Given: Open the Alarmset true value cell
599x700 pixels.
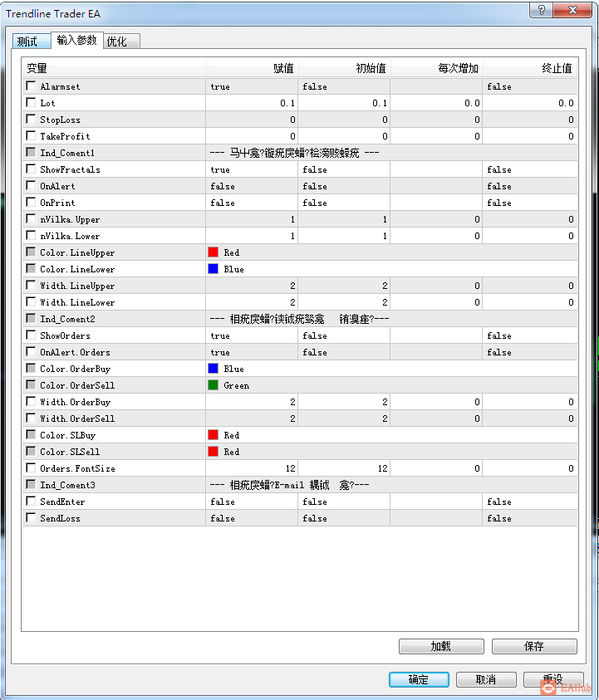Looking at the screenshot, I should pos(252,86).
